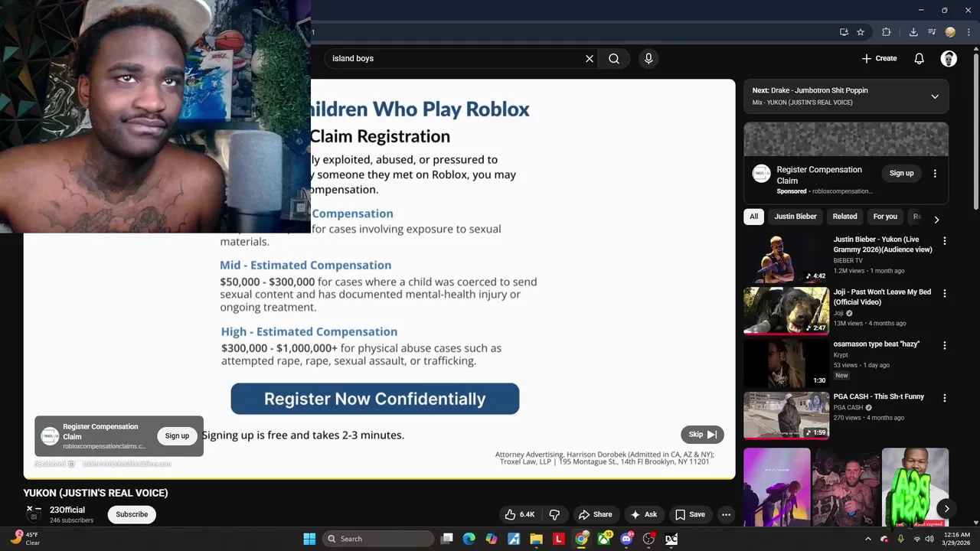This screenshot has height=551, width=980.
Task: Open Joji Past Won't Leave My Bed thumbnail
Action: click(x=786, y=311)
